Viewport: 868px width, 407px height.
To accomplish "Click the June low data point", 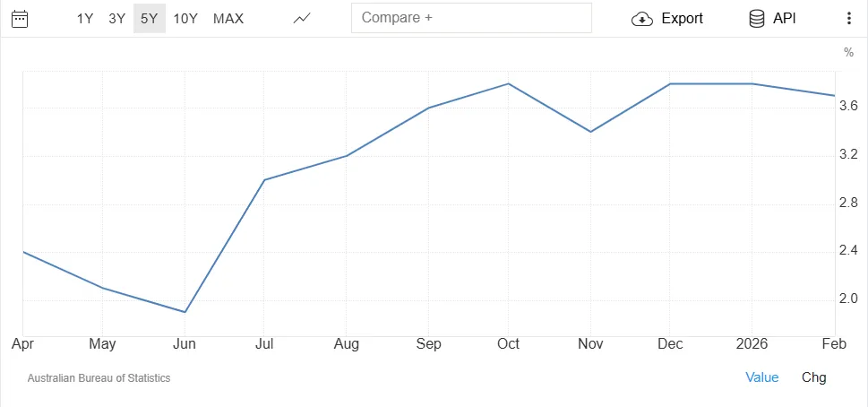I will pyautogui.click(x=184, y=312).
